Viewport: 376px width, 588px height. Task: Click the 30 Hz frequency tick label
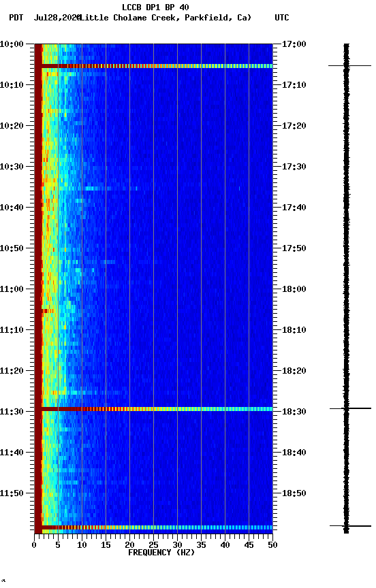click(177, 545)
